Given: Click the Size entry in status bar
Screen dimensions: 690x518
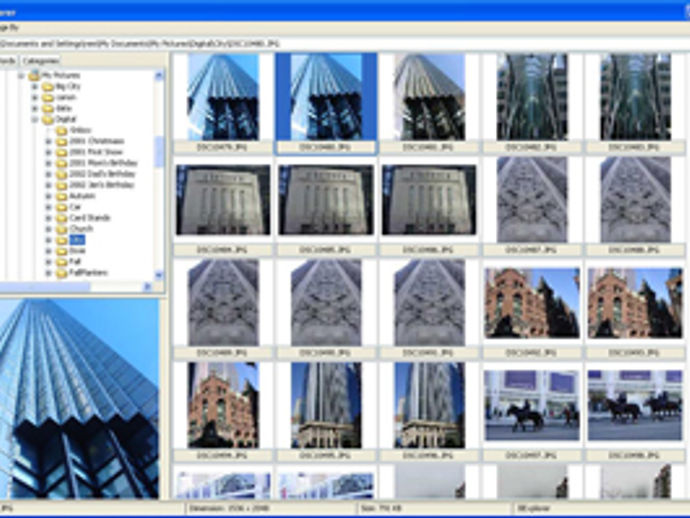Looking at the screenshot, I should [435, 509].
